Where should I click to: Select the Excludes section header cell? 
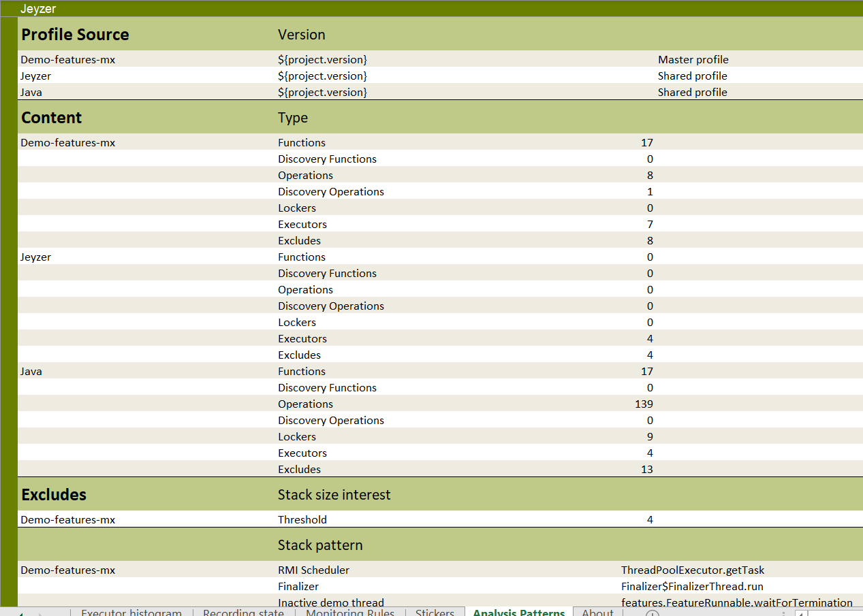pyautogui.click(x=54, y=495)
